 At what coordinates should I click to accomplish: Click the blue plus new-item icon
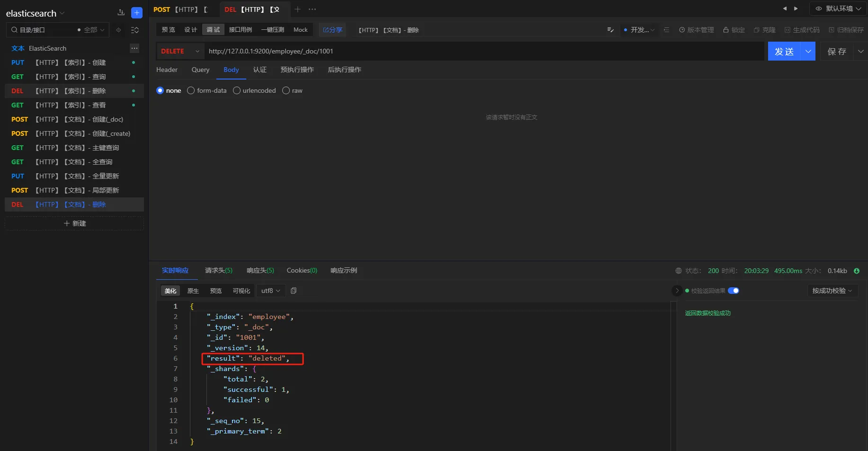137,13
